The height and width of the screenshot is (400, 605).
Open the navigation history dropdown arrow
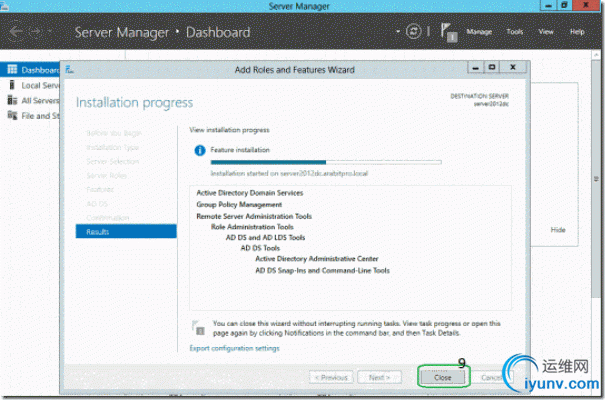50,30
